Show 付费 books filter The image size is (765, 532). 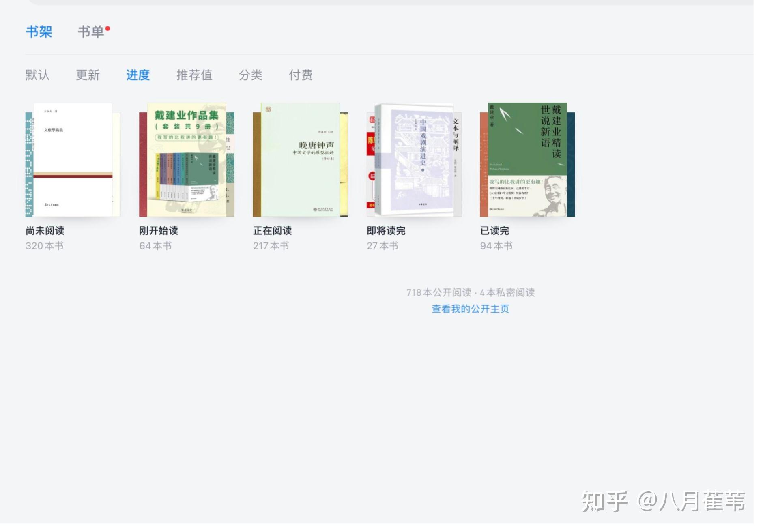point(301,75)
